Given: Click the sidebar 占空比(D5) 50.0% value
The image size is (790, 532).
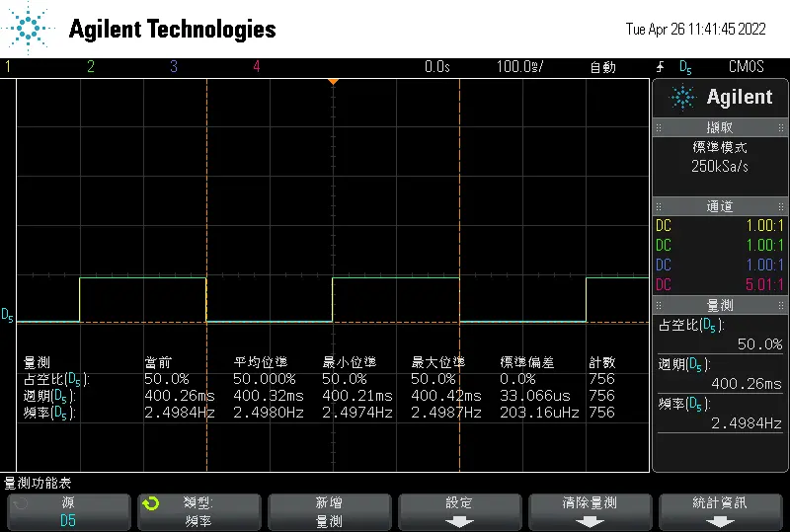Looking at the screenshot, I should (x=759, y=344).
